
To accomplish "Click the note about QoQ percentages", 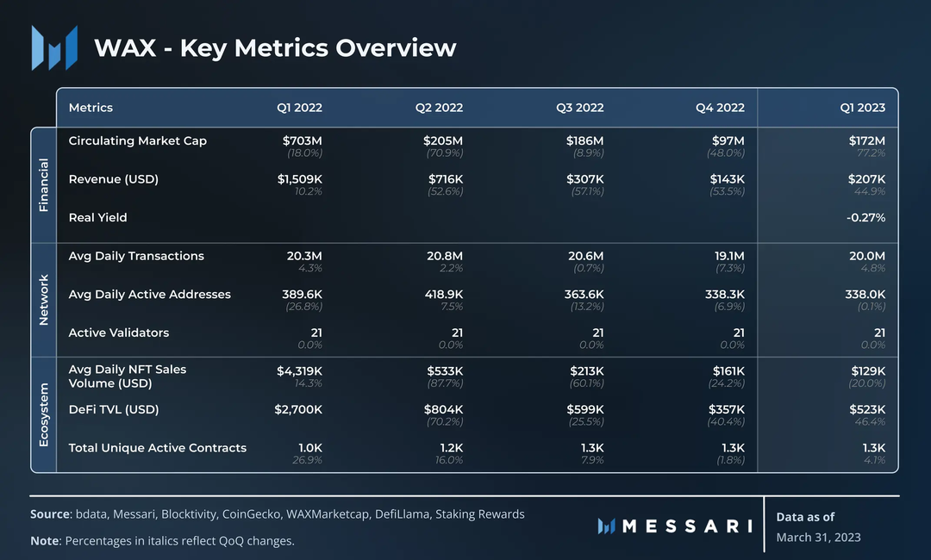I will point(162,541).
